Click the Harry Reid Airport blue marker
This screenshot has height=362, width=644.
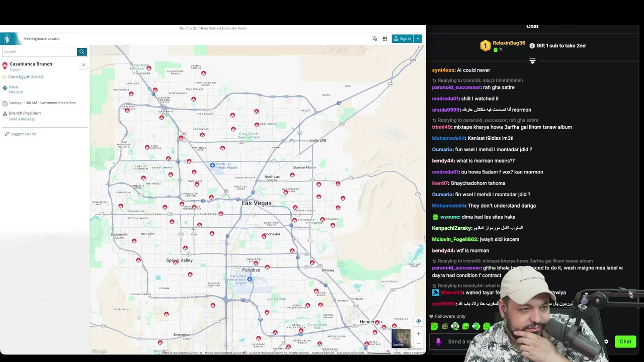(x=250, y=279)
